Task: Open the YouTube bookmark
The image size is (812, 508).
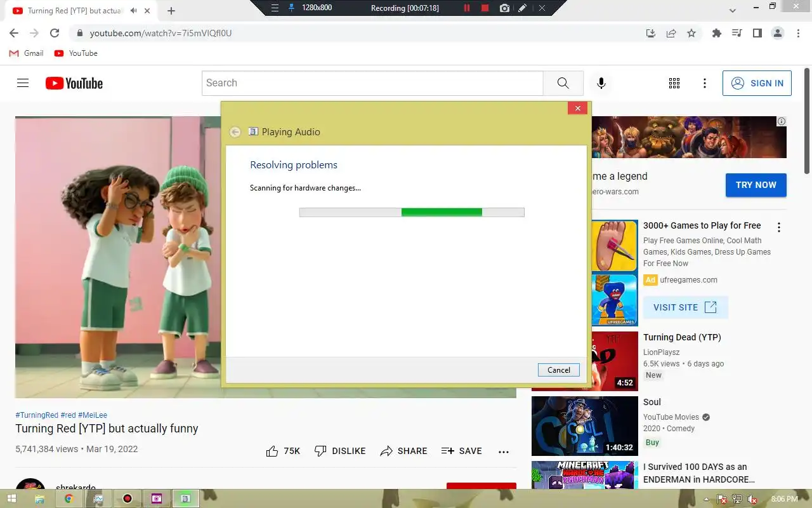Action: point(76,53)
